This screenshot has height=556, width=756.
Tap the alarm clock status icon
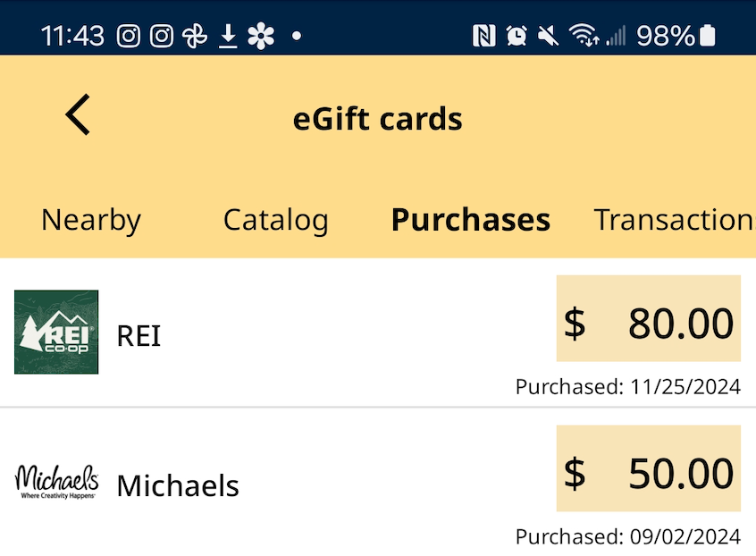pos(517,36)
